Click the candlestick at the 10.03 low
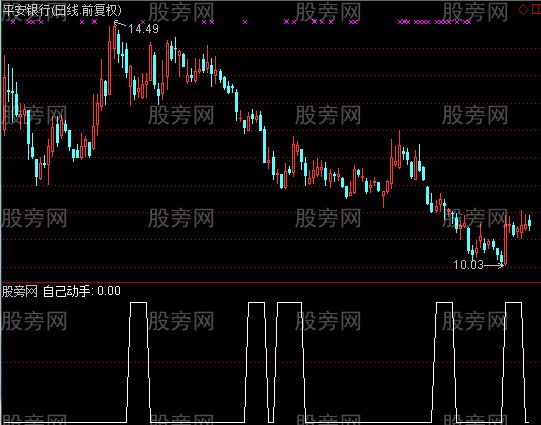This screenshot has height=425, width=541. click(505, 240)
